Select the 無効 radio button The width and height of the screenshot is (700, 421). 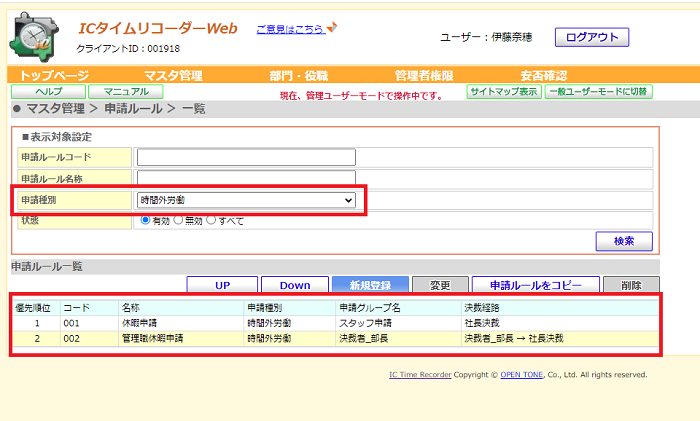coord(178,220)
